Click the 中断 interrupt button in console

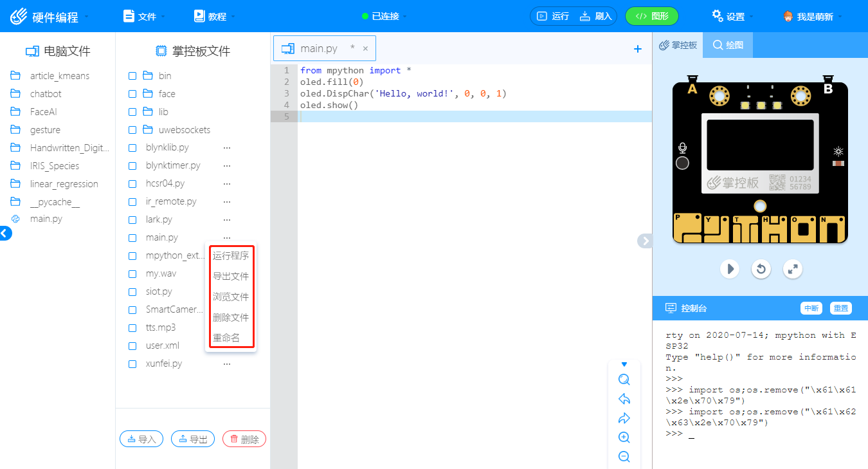(811, 308)
